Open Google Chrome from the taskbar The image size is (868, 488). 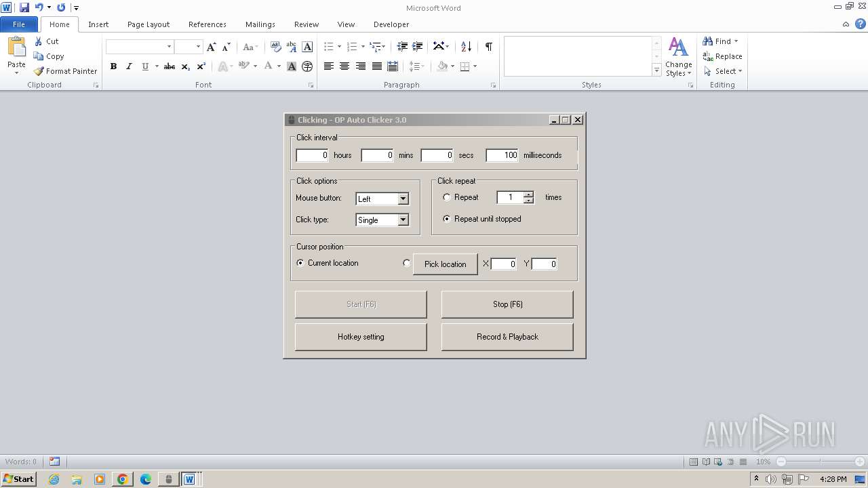122,479
